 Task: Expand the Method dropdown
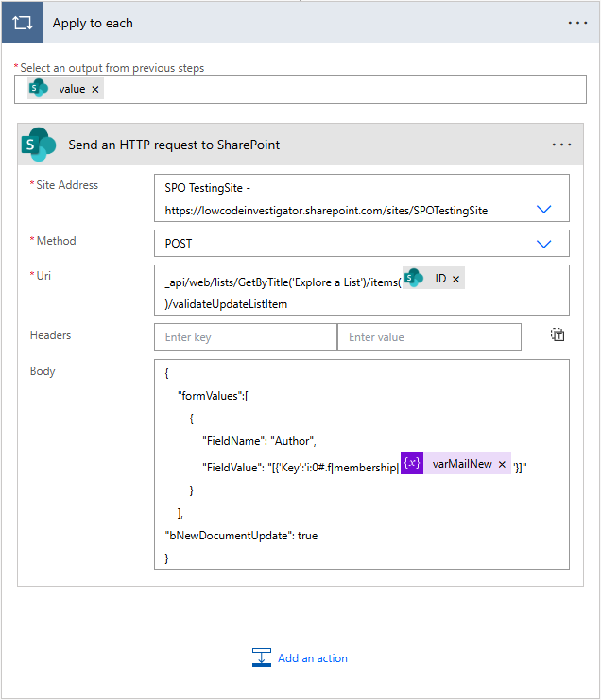pos(544,243)
